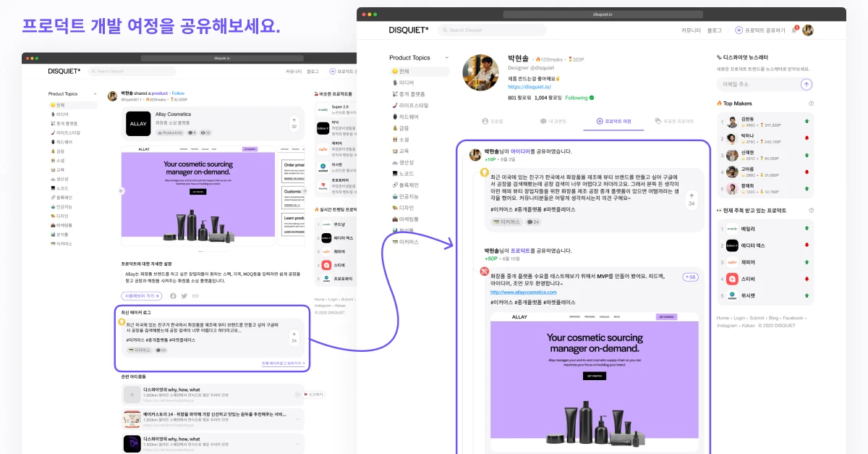The width and height of the screenshot is (868, 454).
Task: Collapse Product Topics in the right window
Action: tap(447, 58)
